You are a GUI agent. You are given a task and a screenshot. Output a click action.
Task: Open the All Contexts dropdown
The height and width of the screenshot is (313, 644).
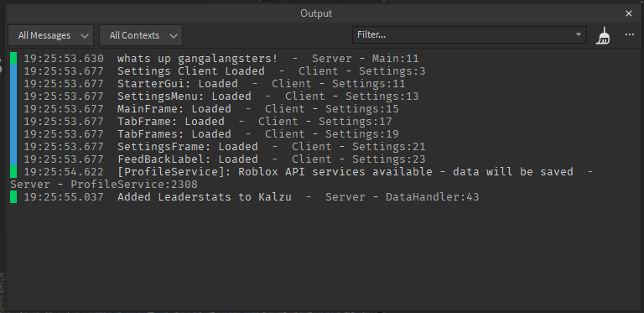(x=141, y=35)
